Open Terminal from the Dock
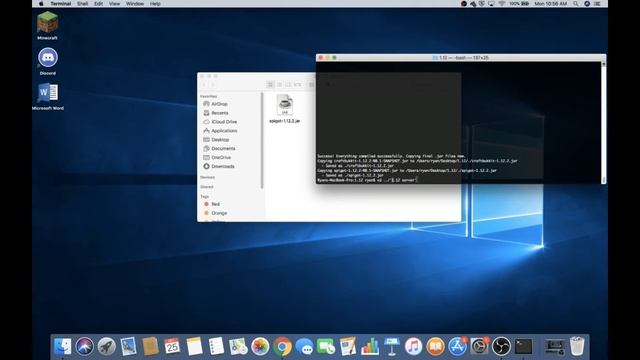Screen dimensions: 640x360 [x=523, y=347]
